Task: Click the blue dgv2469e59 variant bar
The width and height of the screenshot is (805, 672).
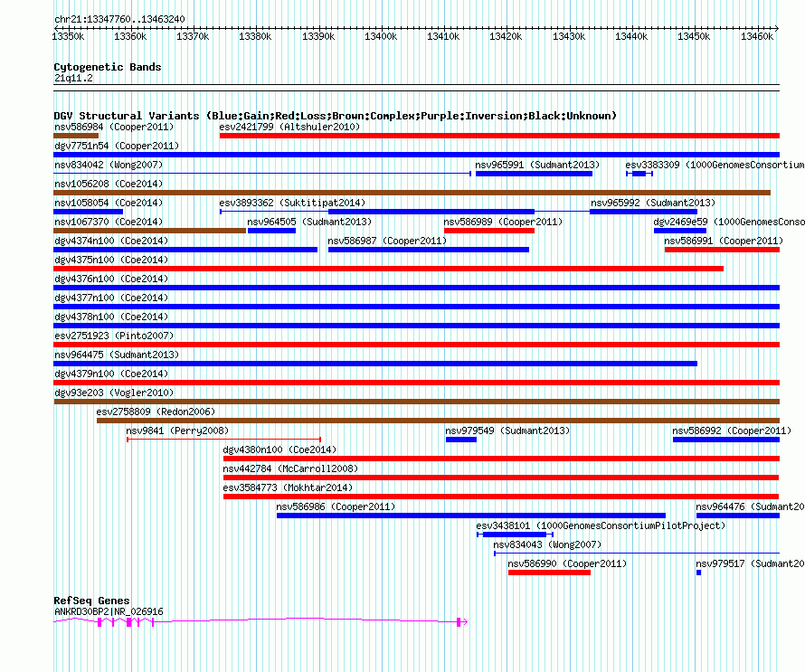Action: click(x=680, y=231)
